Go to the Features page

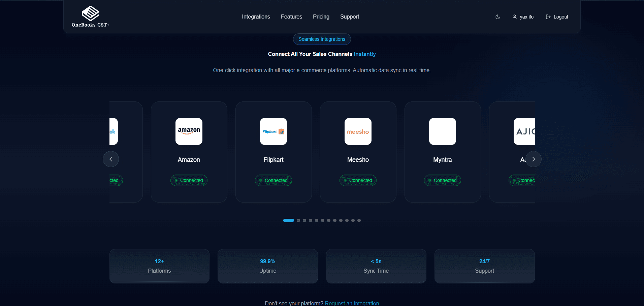pos(291,17)
